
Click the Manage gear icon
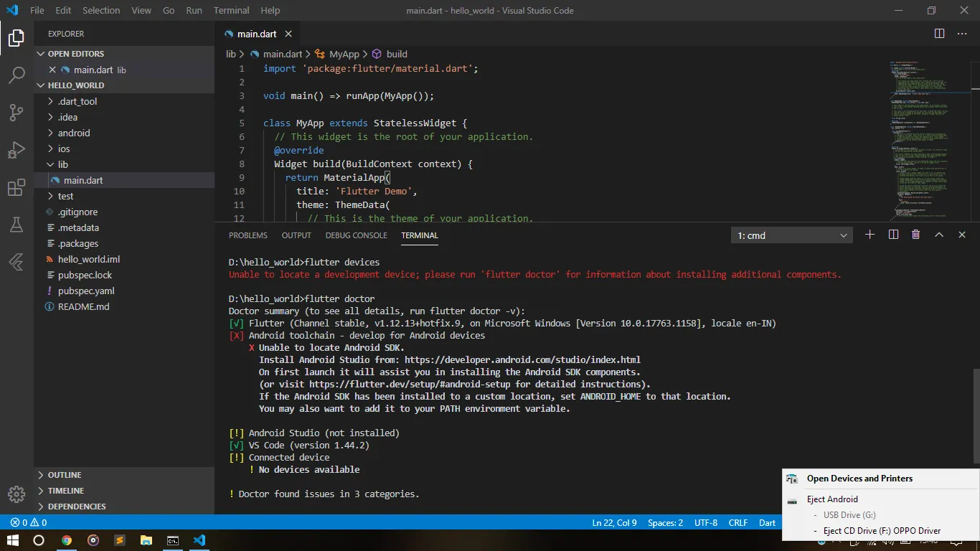pos(17,494)
